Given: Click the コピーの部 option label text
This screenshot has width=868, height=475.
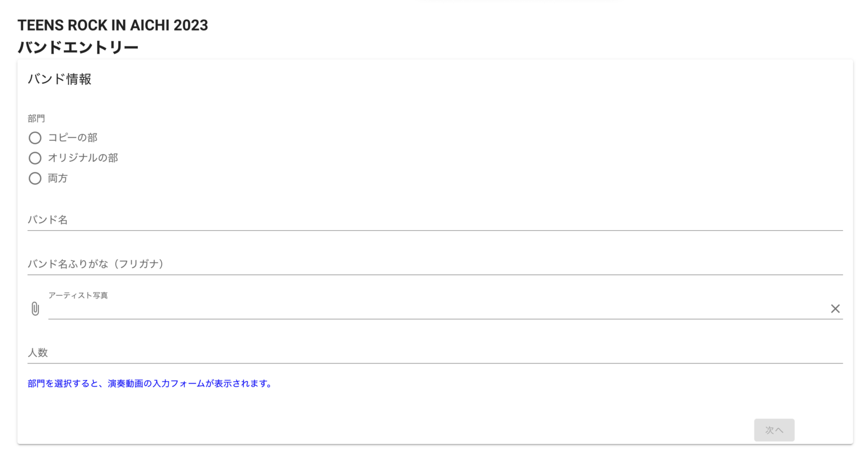Looking at the screenshot, I should click(73, 138).
